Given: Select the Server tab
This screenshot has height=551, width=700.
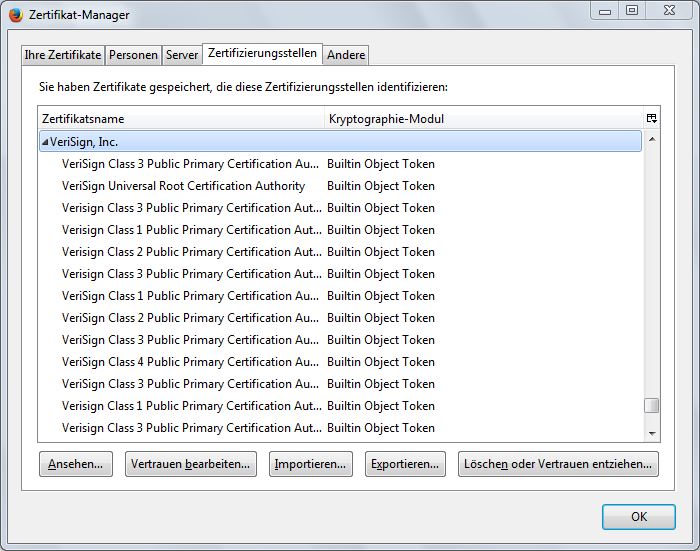Looking at the screenshot, I should (182, 55).
